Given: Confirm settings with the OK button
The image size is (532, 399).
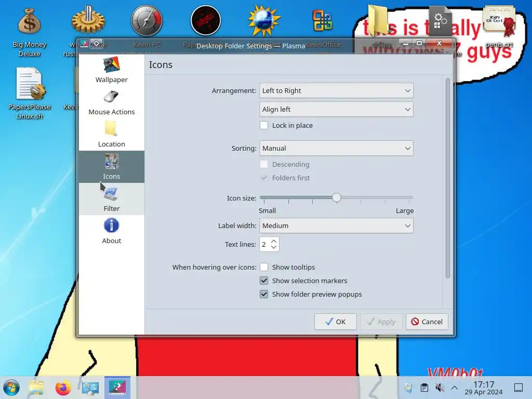Looking at the screenshot, I should pos(335,322).
